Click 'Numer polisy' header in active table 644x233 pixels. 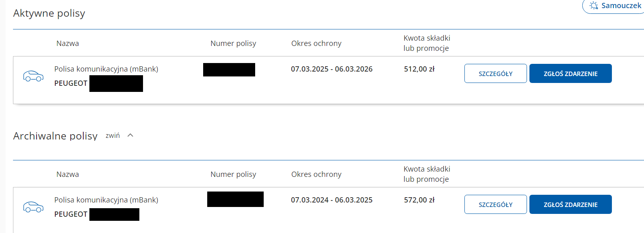coord(233,44)
